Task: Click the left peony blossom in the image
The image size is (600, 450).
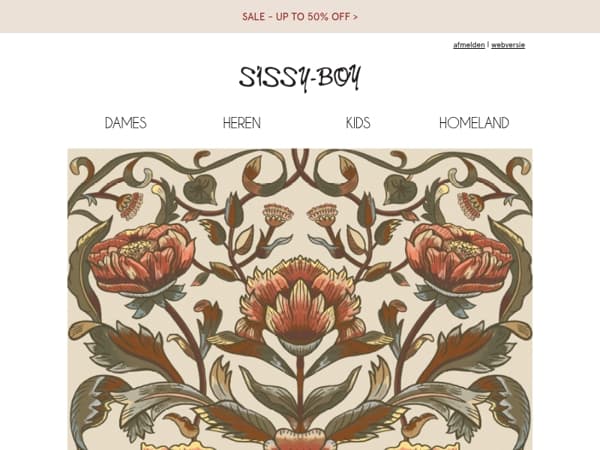Action: [141, 257]
